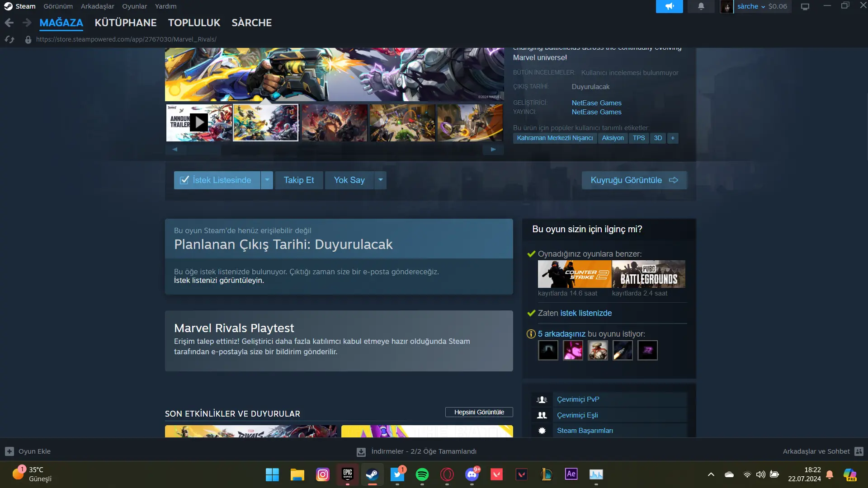
Task: Click the Çevrimiçi PvP feature icon
Action: (542, 399)
